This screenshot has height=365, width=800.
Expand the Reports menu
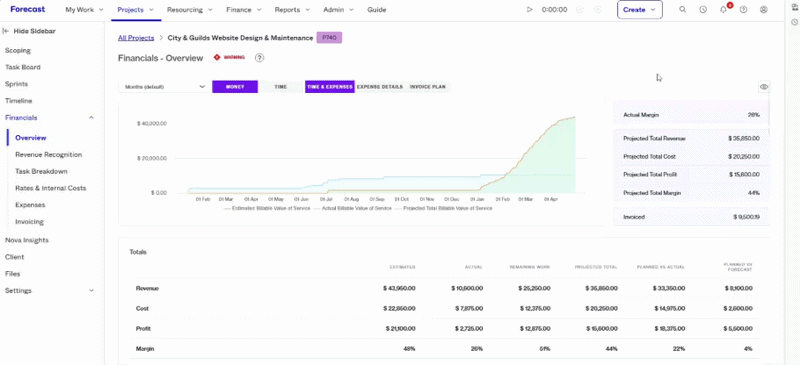point(292,10)
